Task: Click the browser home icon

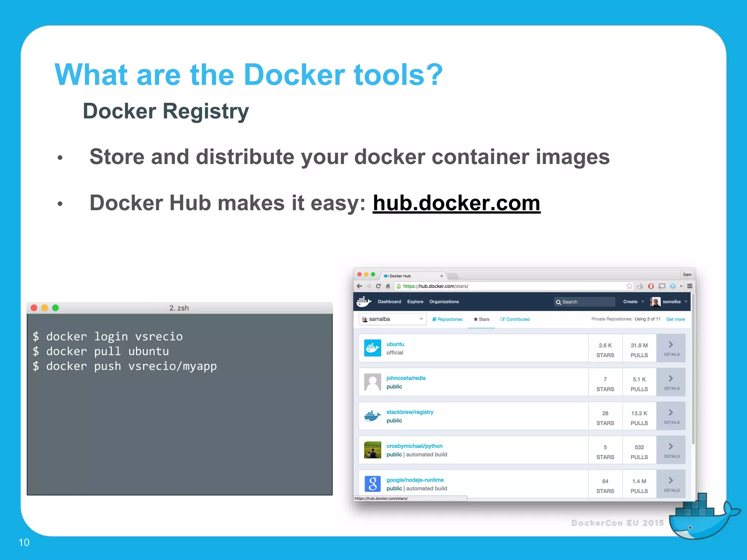Action: 388,286
